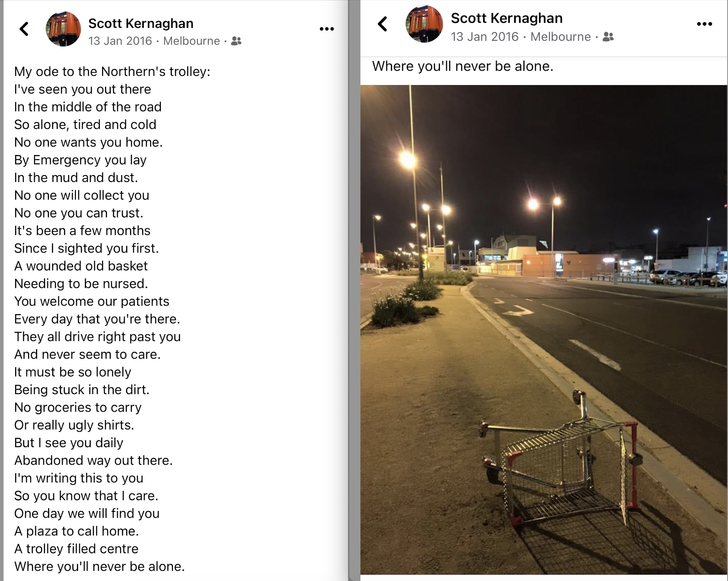Open more options on the poem text post

click(327, 29)
